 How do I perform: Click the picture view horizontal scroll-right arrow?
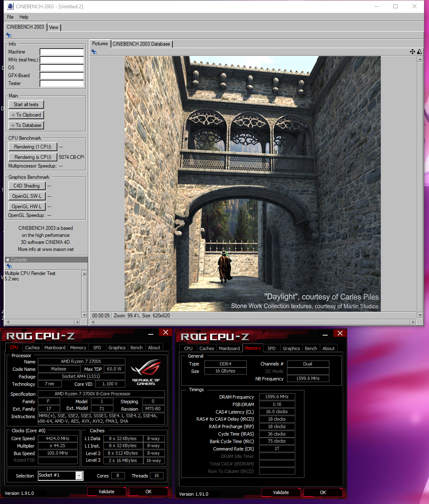pyautogui.click(x=413, y=322)
